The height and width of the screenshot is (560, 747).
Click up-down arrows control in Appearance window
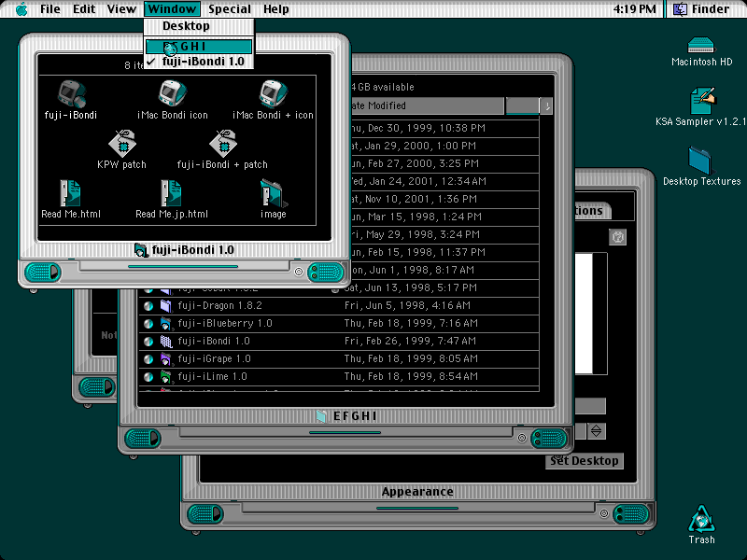[596, 431]
